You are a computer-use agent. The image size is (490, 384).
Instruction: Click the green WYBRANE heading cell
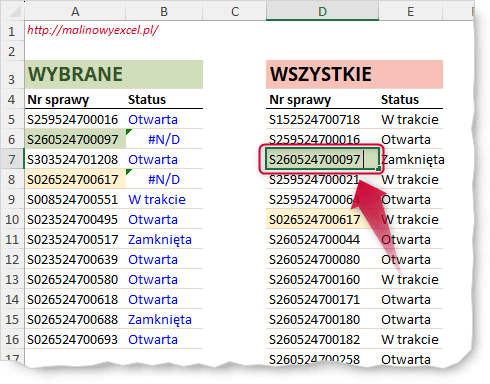(114, 74)
